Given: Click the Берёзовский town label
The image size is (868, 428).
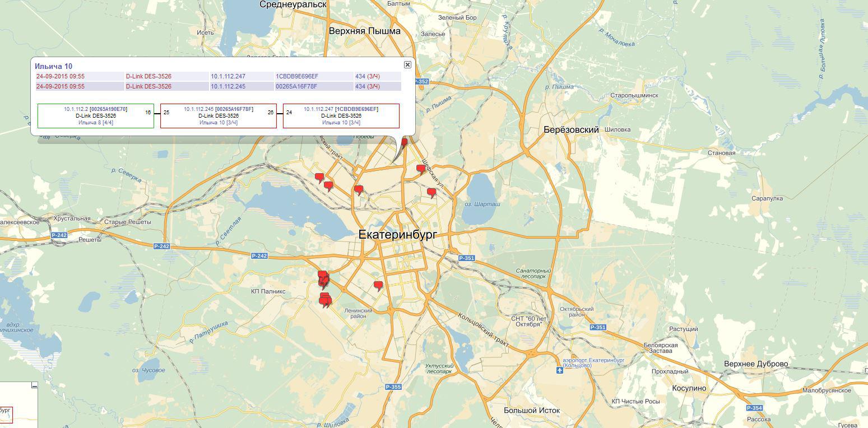Looking at the screenshot, I should point(571,130).
